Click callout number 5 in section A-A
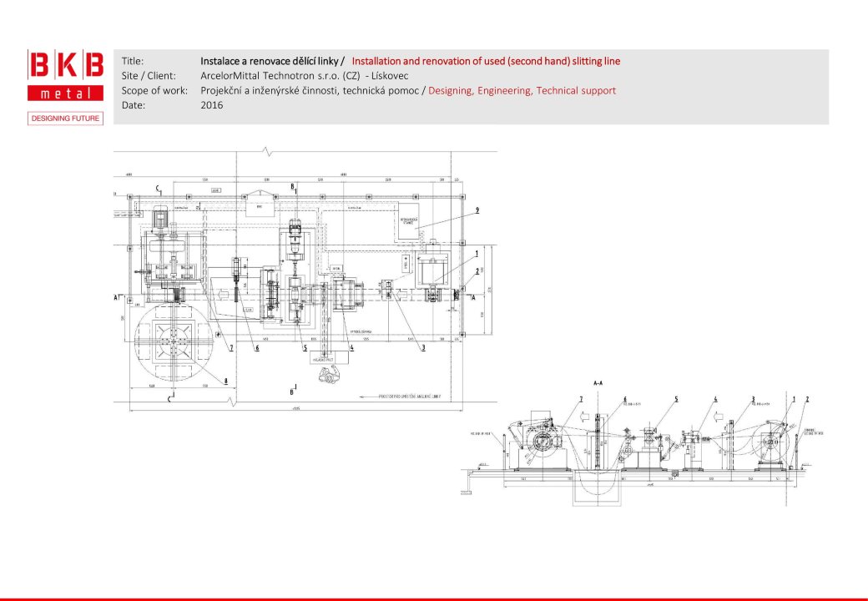 tap(676, 399)
